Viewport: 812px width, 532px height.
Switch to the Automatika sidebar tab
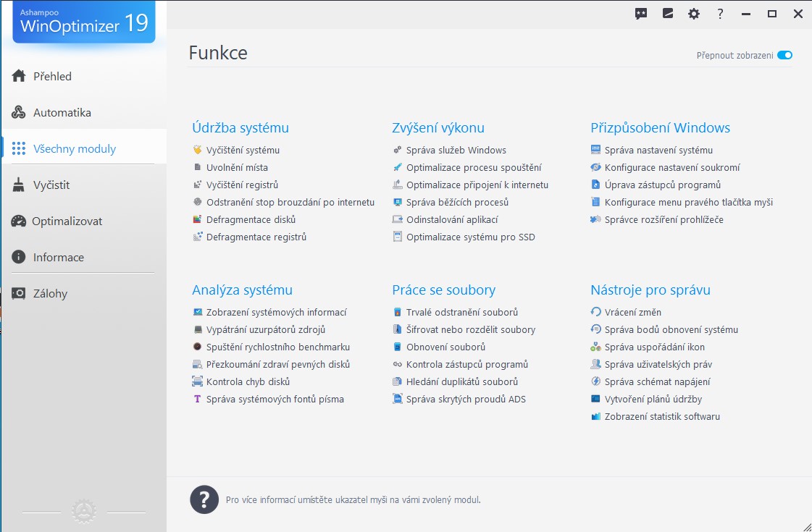[62, 113]
